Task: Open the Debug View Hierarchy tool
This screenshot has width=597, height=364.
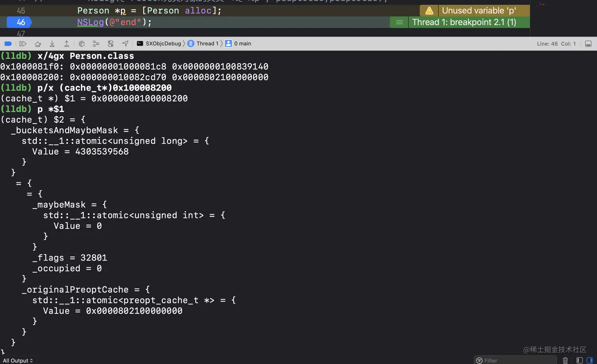Action: 82,44
